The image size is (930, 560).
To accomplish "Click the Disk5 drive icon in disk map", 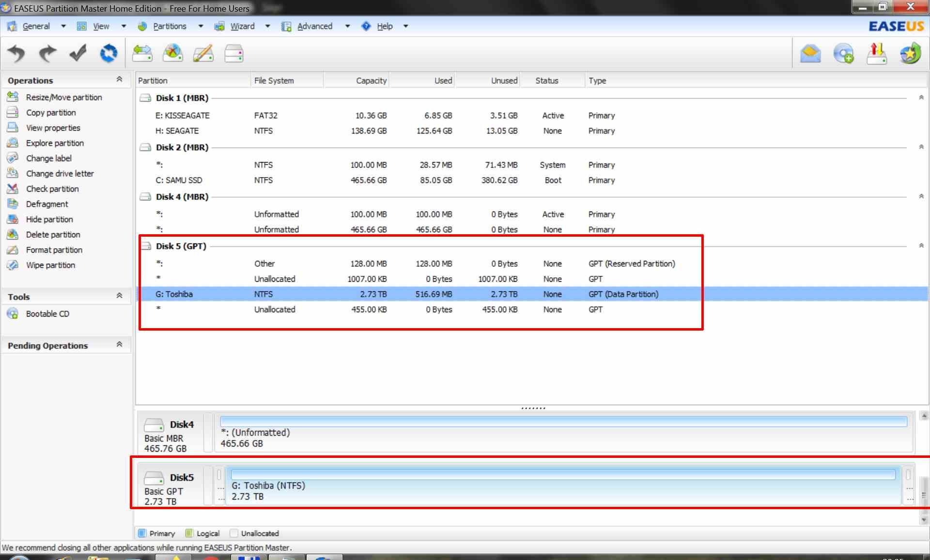I will 154,478.
